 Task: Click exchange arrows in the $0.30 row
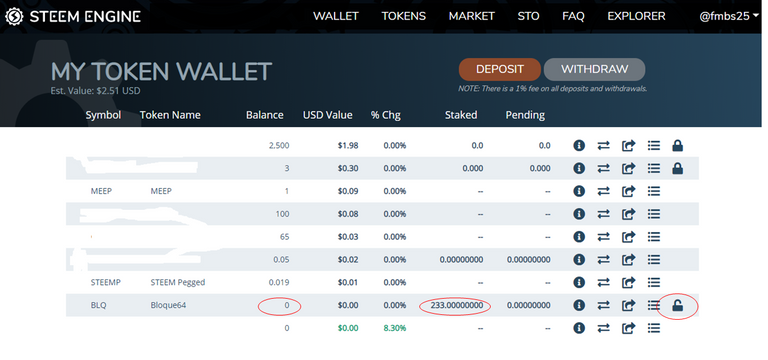pyautogui.click(x=603, y=168)
